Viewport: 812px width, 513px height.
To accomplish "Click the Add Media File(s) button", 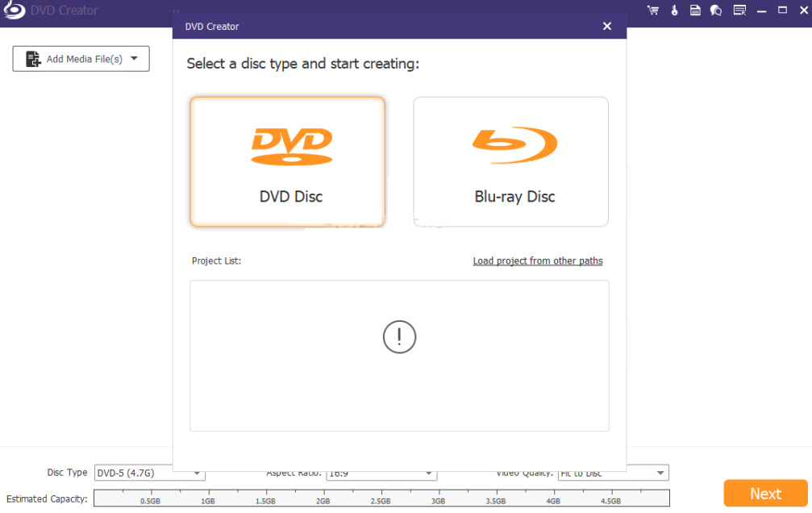I will click(81, 59).
